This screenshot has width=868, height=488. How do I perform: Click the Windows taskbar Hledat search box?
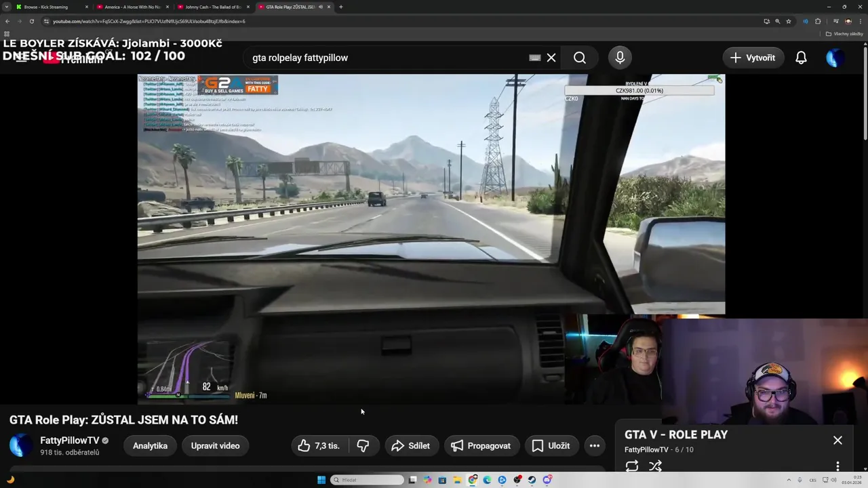click(368, 480)
